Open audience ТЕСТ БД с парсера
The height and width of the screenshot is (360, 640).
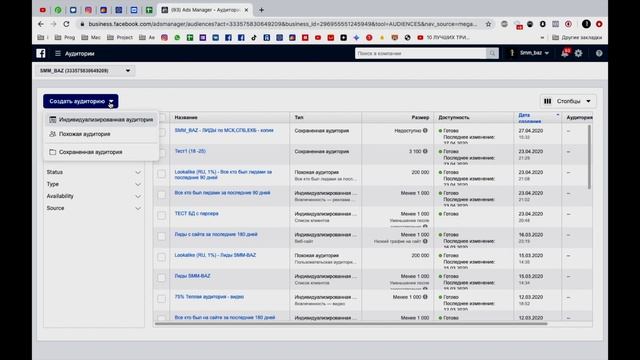[x=196, y=213]
